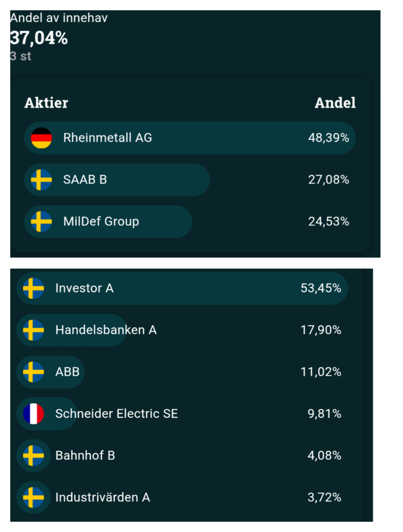Open the Investor A holding
This screenshot has height=532, width=403.
(x=84, y=288)
